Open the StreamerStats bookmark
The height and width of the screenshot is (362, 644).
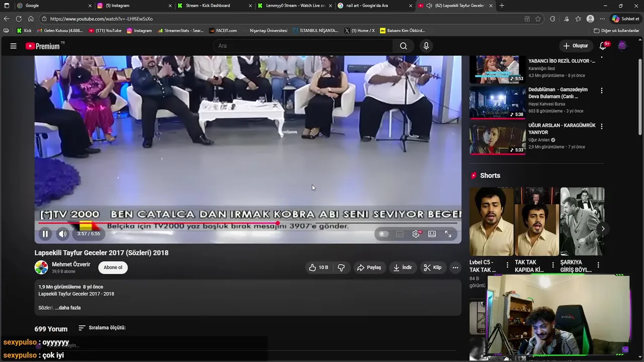coord(180,31)
